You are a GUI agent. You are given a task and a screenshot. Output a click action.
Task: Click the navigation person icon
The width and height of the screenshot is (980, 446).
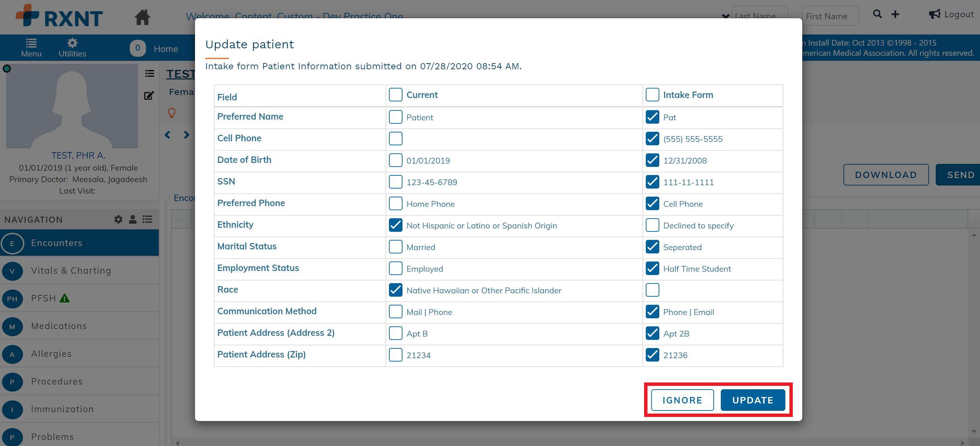click(132, 219)
